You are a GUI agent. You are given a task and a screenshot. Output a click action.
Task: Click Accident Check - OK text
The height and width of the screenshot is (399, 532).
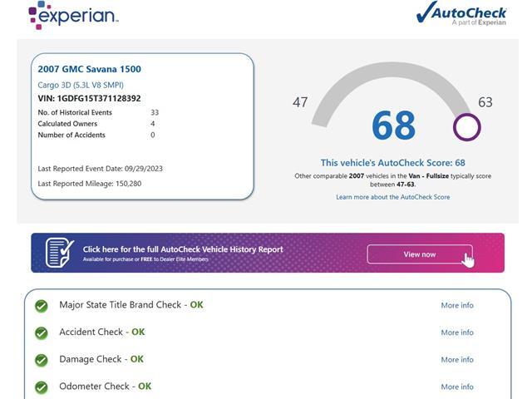pos(101,332)
